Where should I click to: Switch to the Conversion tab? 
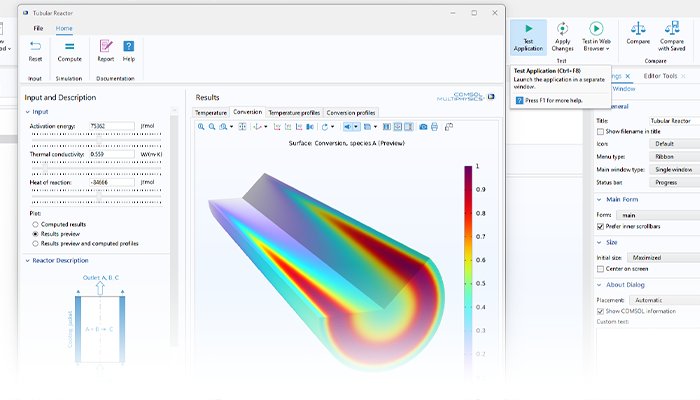247,112
